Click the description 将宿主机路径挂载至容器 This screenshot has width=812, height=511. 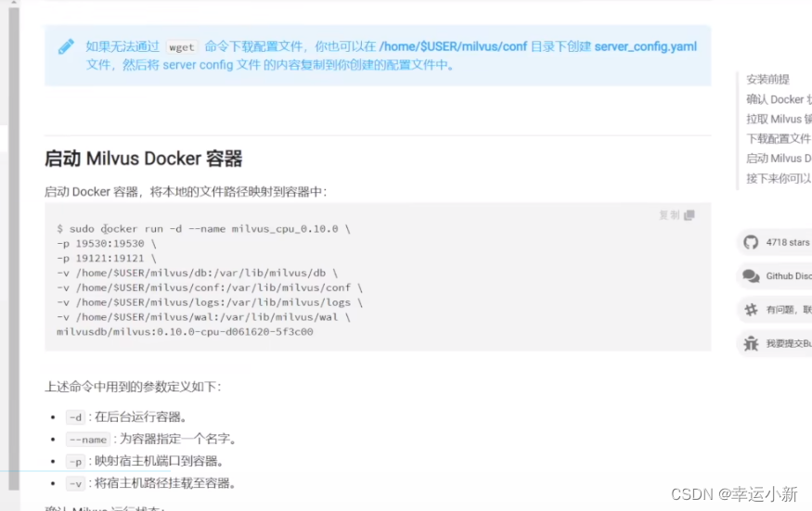coord(165,483)
